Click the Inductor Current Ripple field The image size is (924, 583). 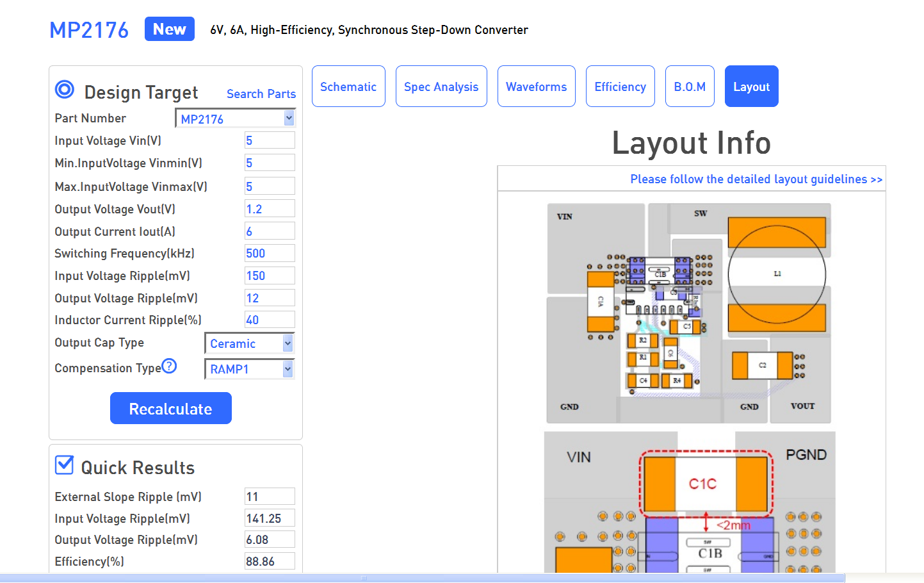270,320
